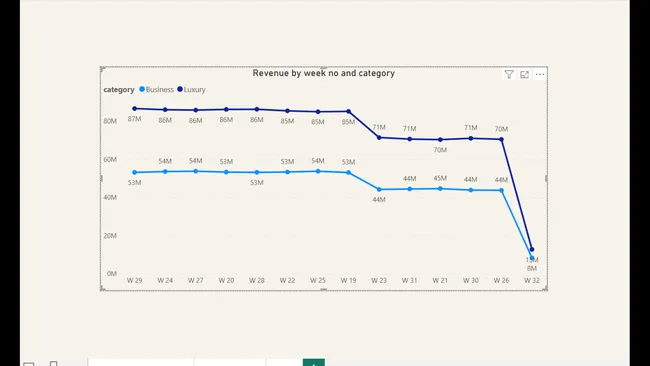Screen dimensions: 650x366
Task: Select the Luxury data point for W 30
Action: (x=471, y=138)
